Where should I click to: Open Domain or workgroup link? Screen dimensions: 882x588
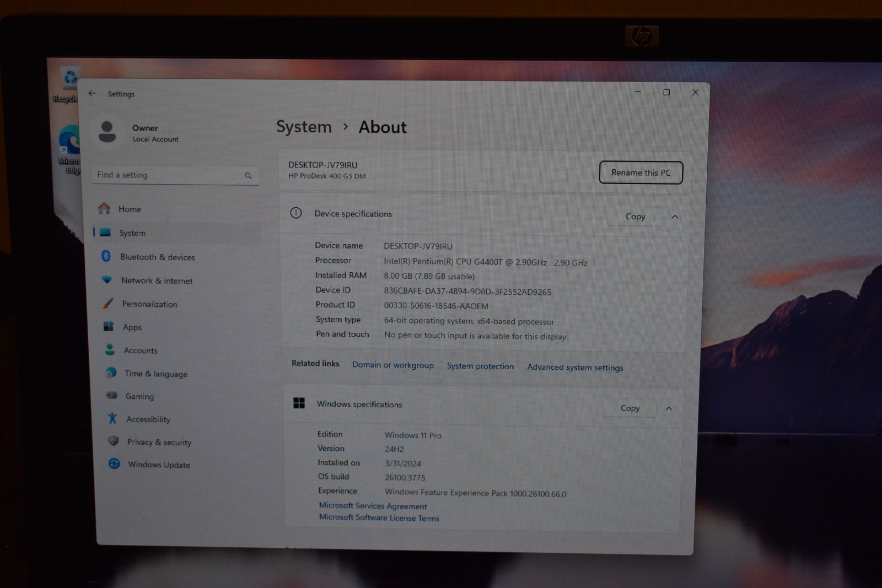(x=393, y=365)
